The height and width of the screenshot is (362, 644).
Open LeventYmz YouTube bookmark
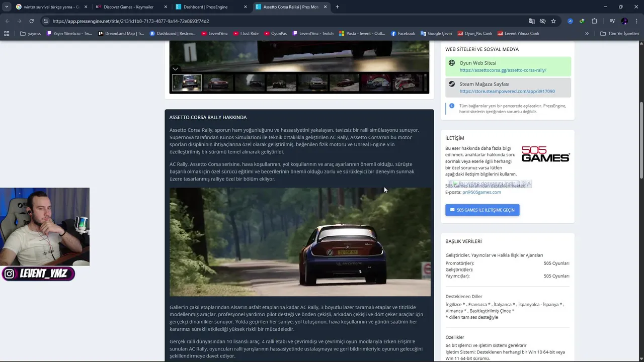coord(215,34)
